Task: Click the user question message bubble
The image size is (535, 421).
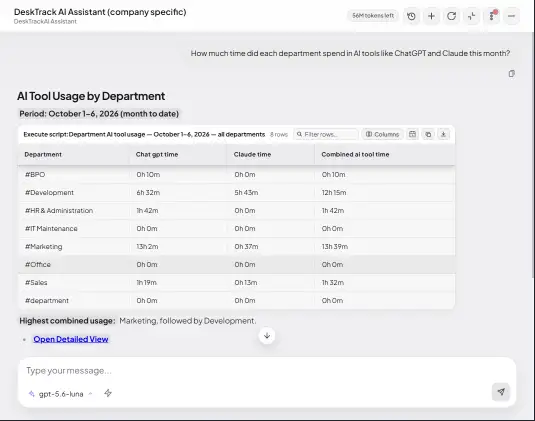Action: [x=350, y=54]
